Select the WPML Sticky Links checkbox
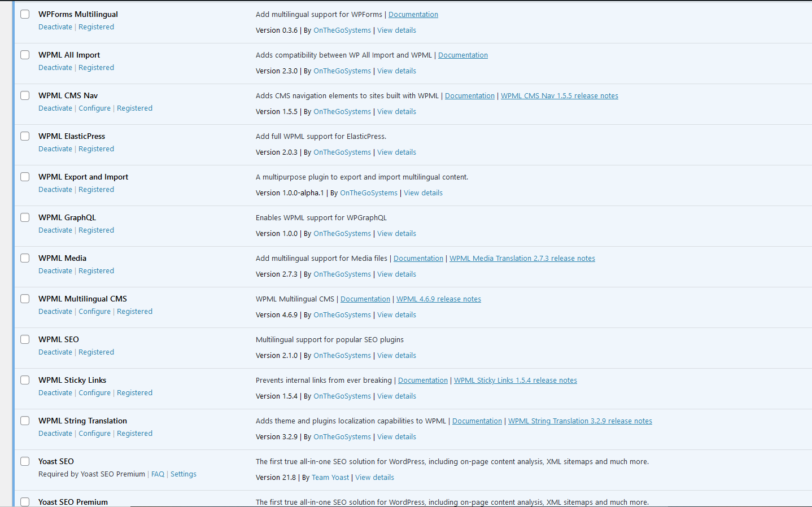 point(25,380)
